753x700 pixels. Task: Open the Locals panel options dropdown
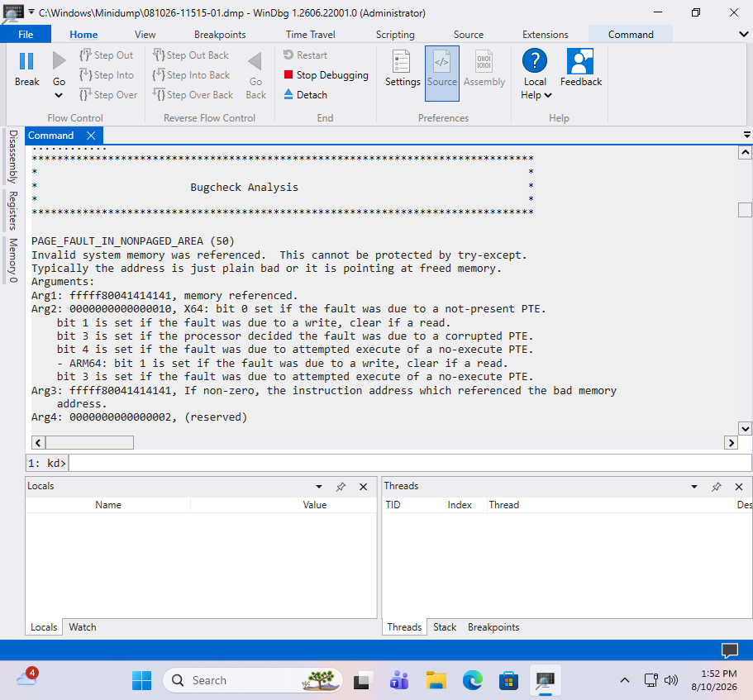[319, 486]
